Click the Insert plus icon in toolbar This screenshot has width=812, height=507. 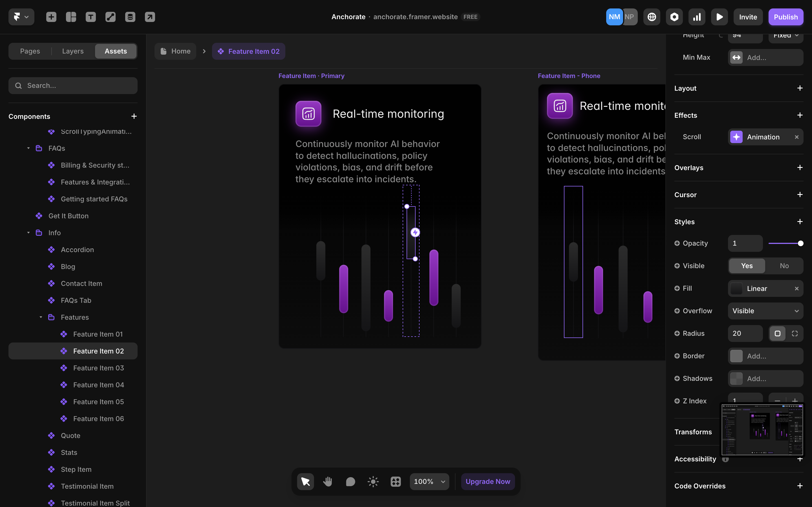point(51,17)
